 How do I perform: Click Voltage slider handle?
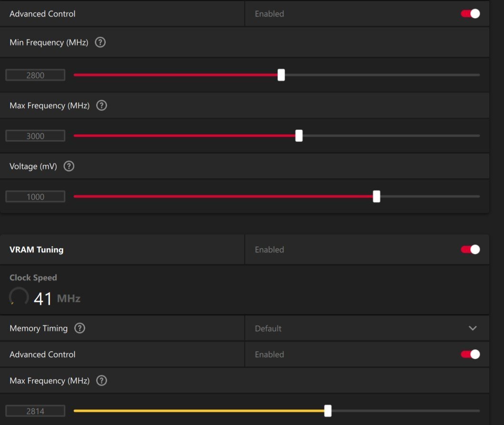click(x=376, y=196)
